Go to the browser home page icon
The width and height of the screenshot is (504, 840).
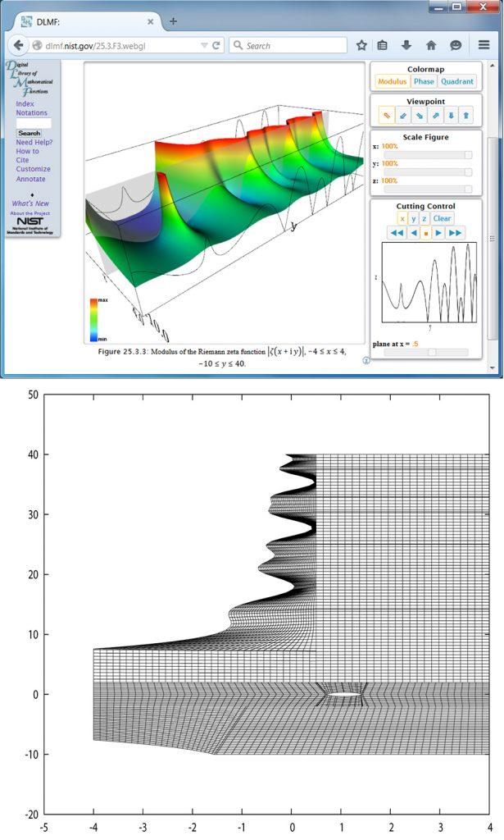[430, 46]
